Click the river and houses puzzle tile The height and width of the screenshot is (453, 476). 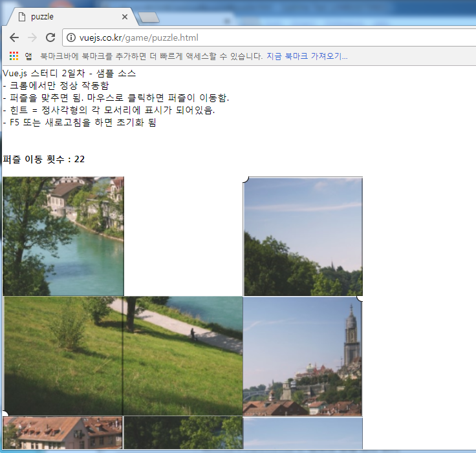click(63, 236)
